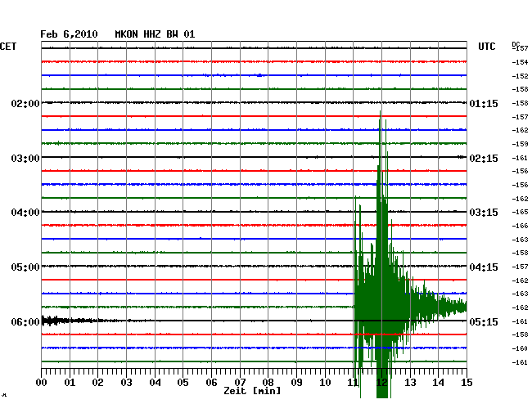The height and width of the screenshot is (404, 532).
Task: Click the UTC time label '01:15'
Action: click(484, 104)
